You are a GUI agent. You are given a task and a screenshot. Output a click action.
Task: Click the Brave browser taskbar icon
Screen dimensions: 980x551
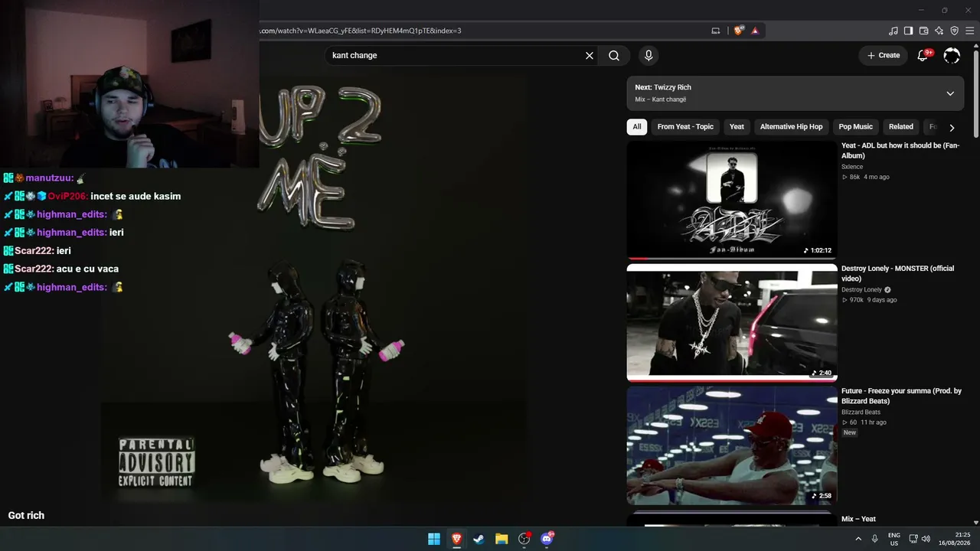pyautogui.click(x=456, y=539)
